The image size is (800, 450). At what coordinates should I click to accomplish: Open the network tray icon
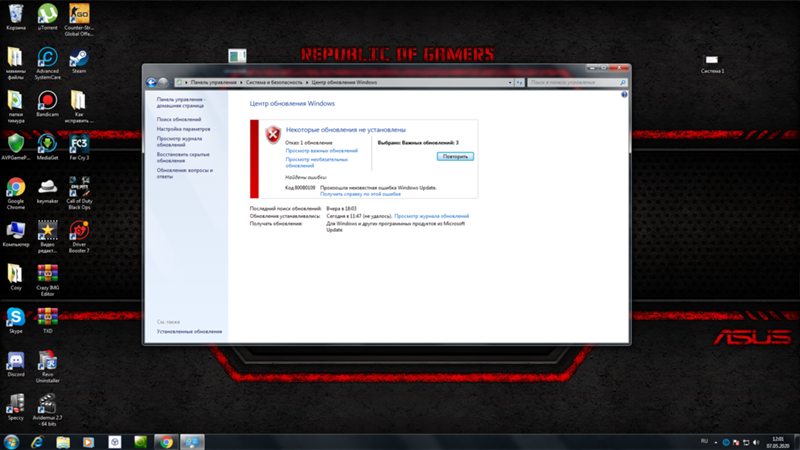746,442
